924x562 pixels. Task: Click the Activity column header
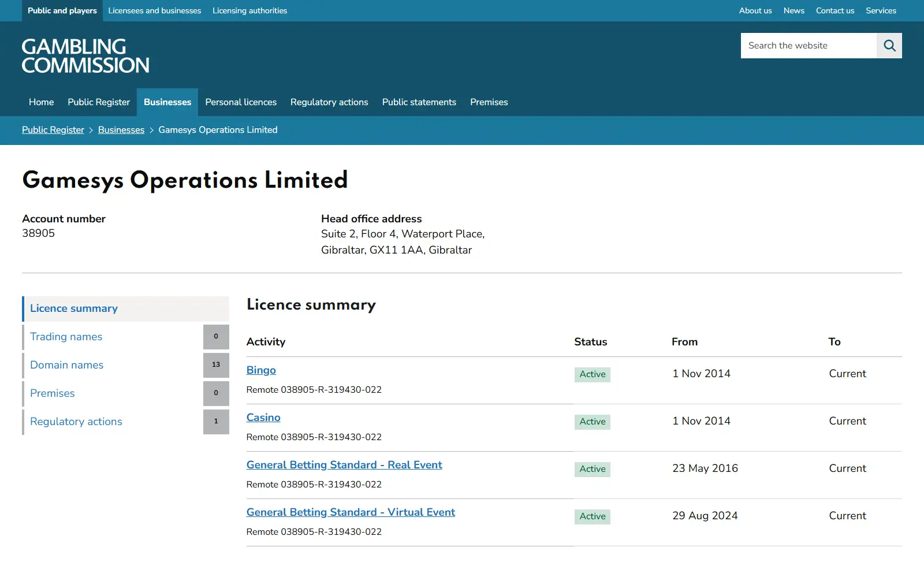point(266,342)
